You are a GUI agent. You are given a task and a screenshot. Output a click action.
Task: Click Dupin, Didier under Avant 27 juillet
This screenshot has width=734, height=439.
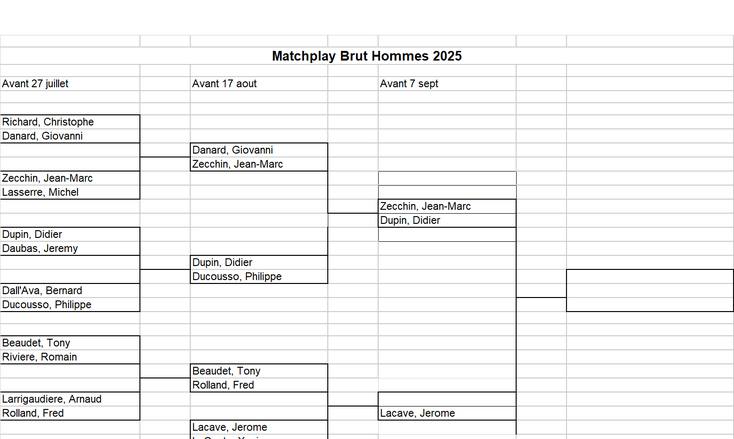tap(32, 234)
